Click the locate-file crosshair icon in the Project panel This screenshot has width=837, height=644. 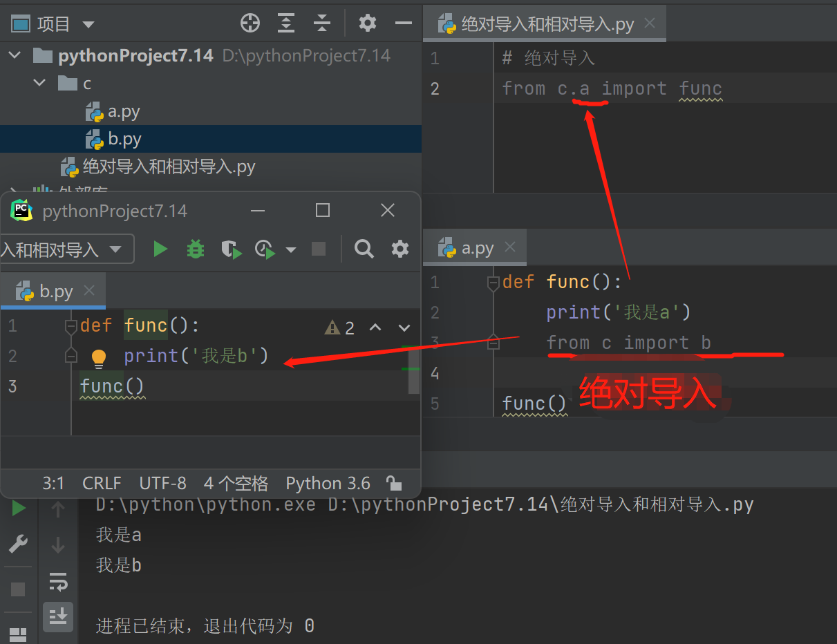click(250, 23)
